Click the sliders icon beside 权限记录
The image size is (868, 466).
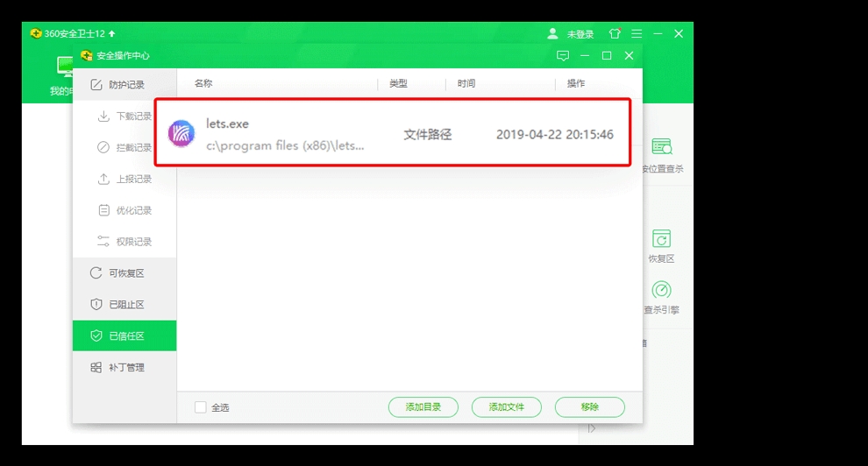click(103, 241)
